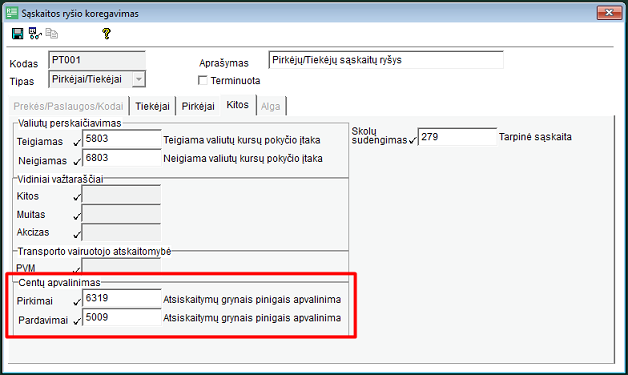628x375 pixels.
Task: Click the checkmark lookup next to Teigiamas
Action: (77, 142)
